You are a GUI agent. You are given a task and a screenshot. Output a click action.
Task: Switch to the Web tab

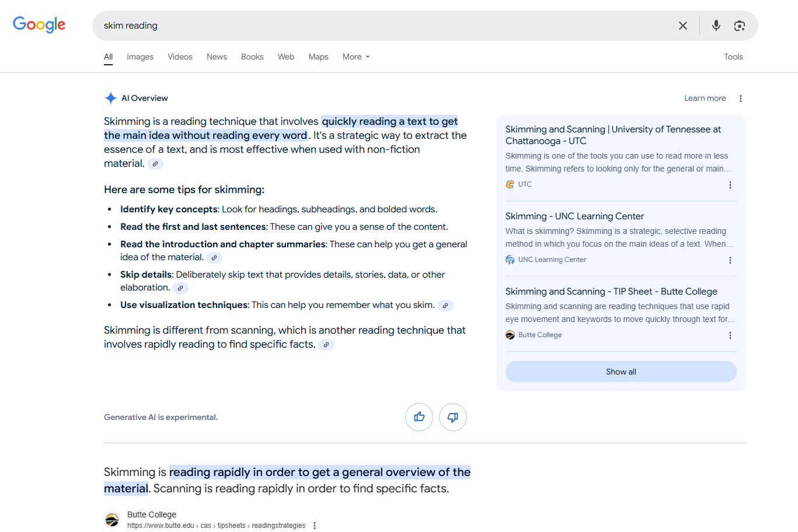(x=286, y=57)
